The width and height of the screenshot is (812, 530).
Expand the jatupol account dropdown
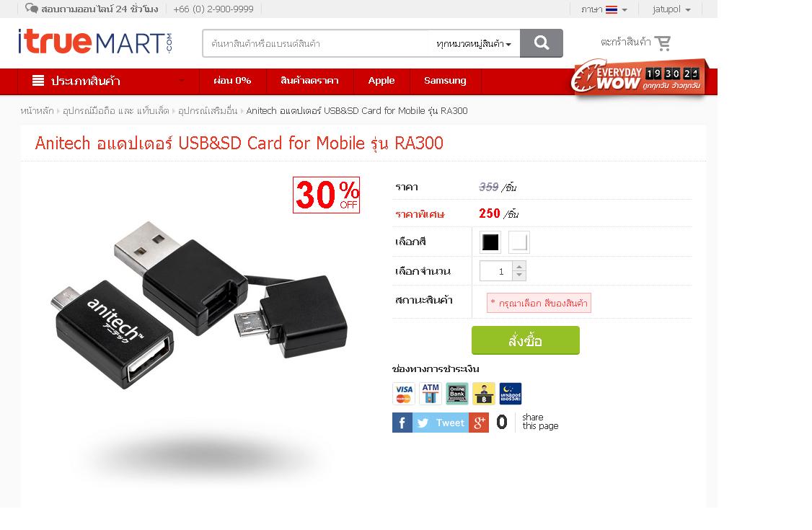(x=671, y=9)
